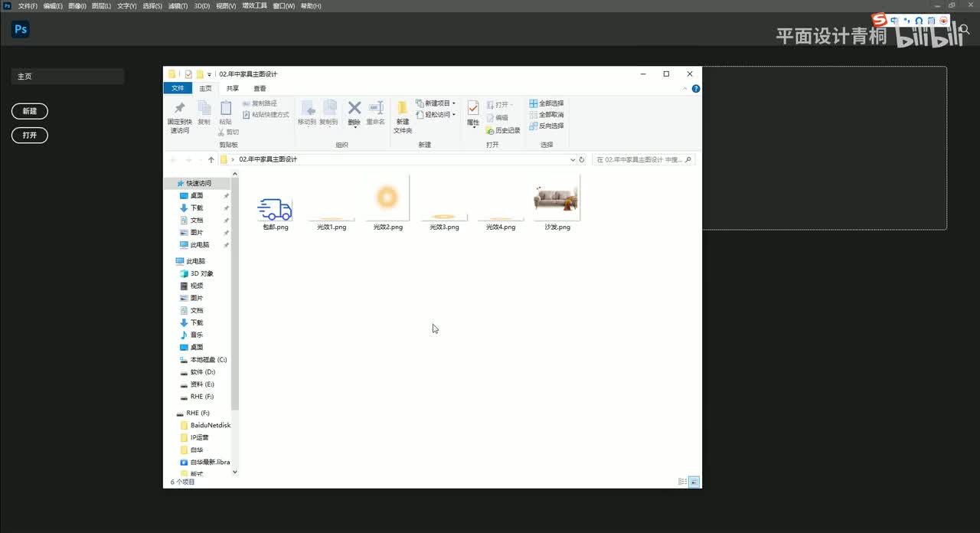Click the 历史记录 history icon
980x533 pixels.
tap(503, 131)
